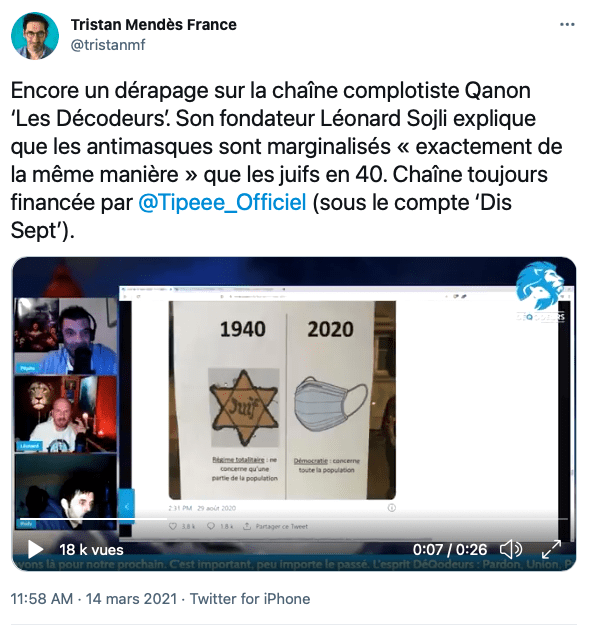The height and width of the screenshot is (627, 589).
Task: Open the Tristan Mendès France display name
Action: coord(154,25)
